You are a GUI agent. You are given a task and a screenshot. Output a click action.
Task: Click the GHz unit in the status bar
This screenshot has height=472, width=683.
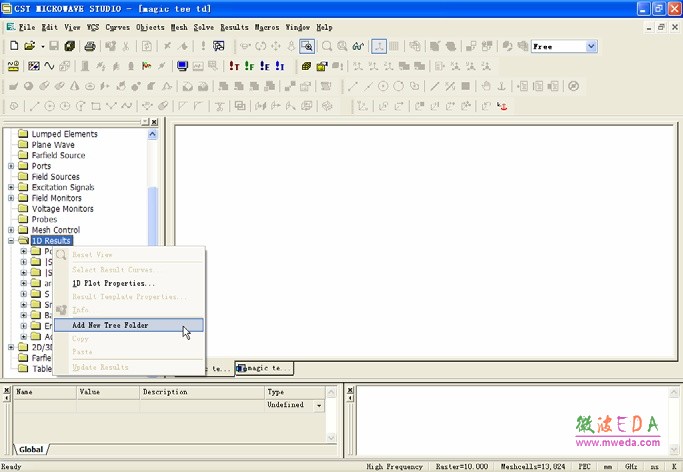click(x=631, y=466)
